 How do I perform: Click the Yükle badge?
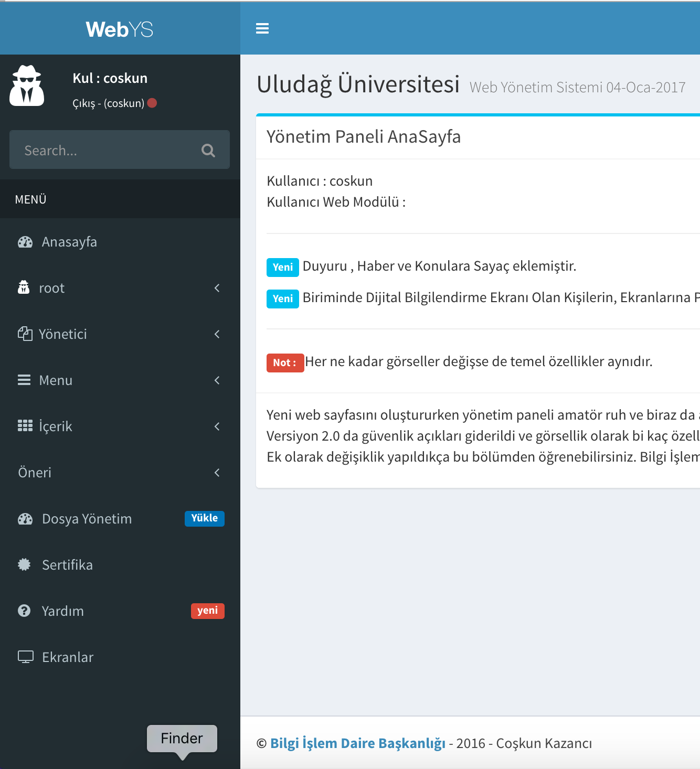(205, 518)
